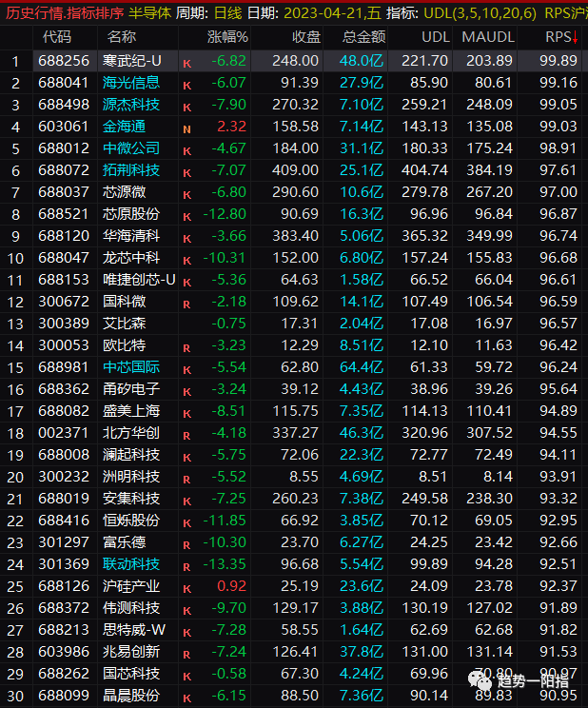Select stock name 澜起科技

coord(131,455)
